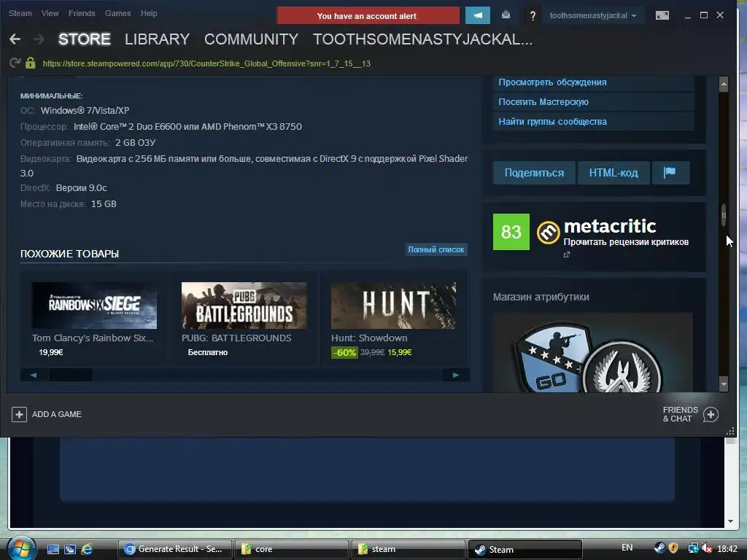Click Show Desktop quick launch icon
The image size is (747, 560).
[53, 549]
